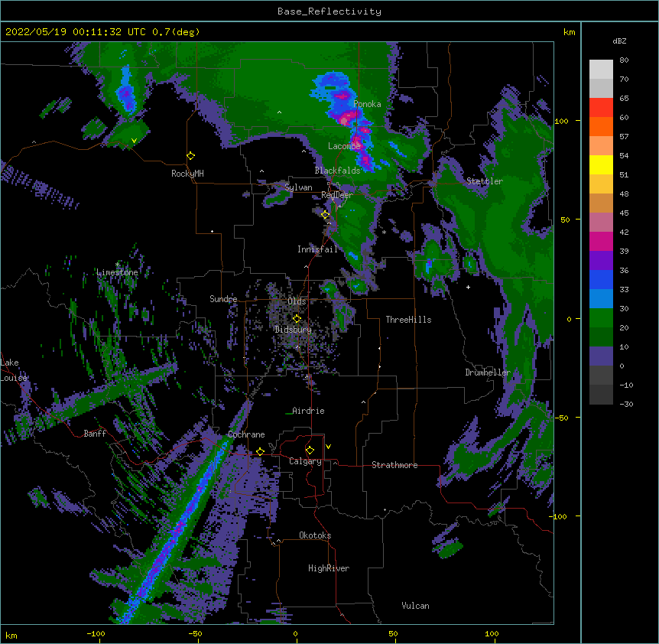Click the 100 tick on the vertical axis
The height and width of the screenshot is (644, 659).
coord(561,121)
